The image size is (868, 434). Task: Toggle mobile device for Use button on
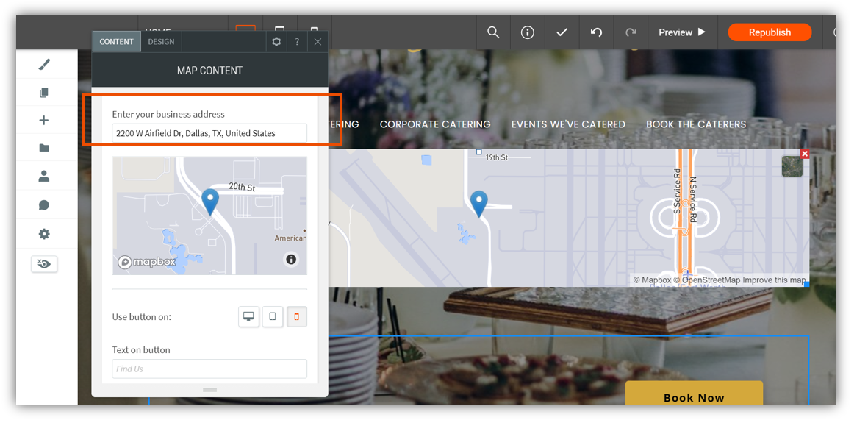pyautogui.click(x=297, y=316)
